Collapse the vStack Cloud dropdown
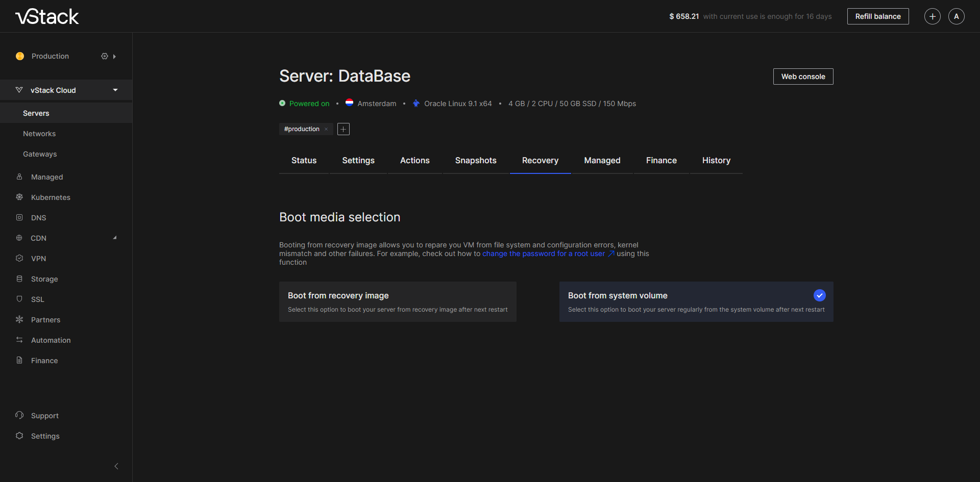 [115, 90]
